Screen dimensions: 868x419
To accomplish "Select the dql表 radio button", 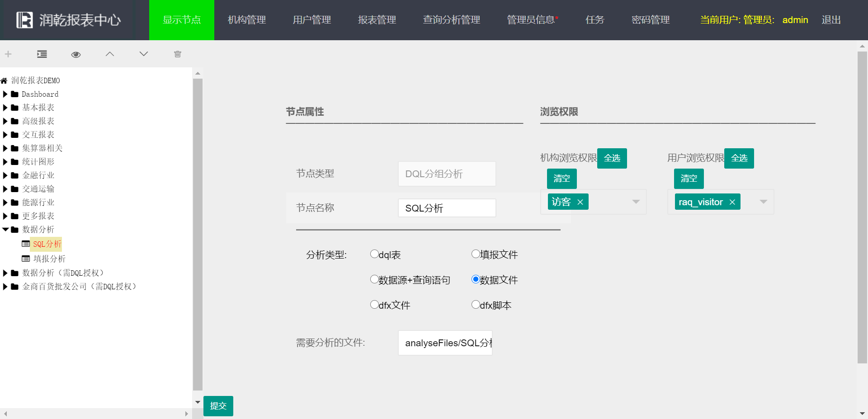I will [374, 254].
